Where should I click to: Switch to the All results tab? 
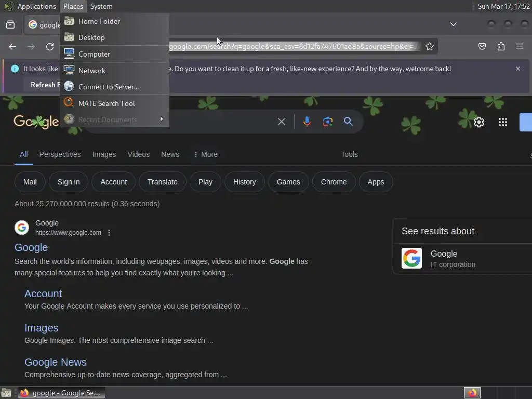[x=24, y=154]
